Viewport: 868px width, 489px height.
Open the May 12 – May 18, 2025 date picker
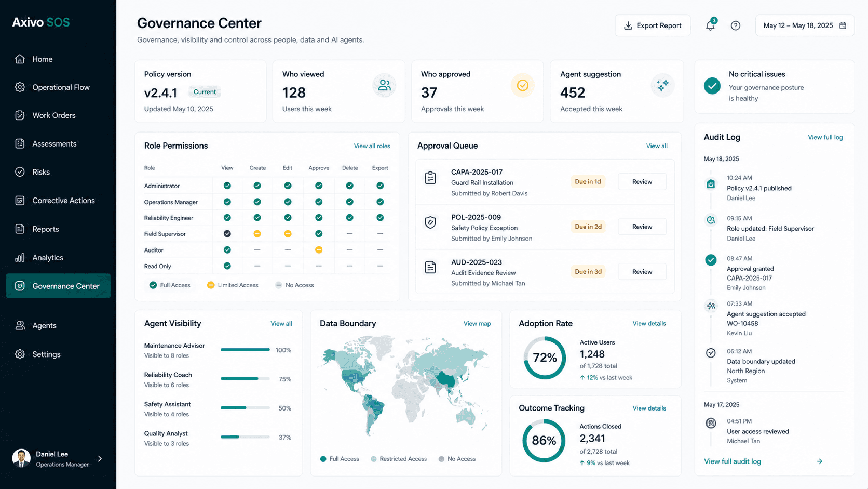805,25
